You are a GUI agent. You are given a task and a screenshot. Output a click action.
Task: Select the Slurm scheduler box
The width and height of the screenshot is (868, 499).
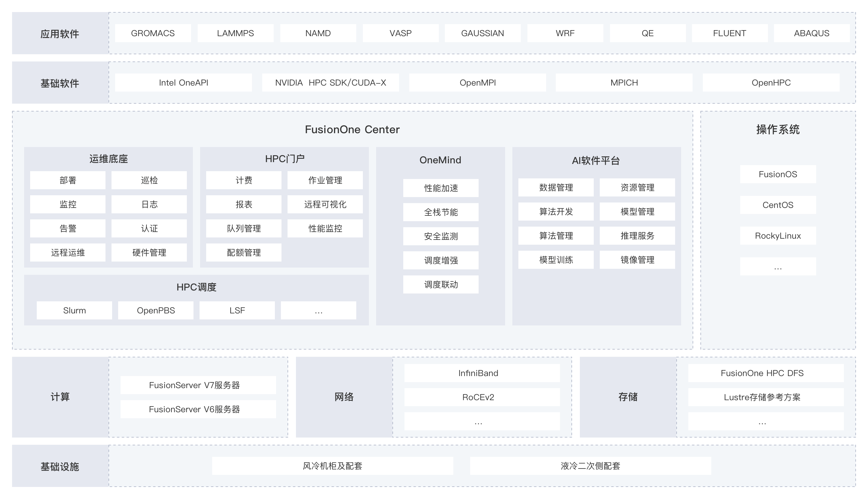[74, 310]
